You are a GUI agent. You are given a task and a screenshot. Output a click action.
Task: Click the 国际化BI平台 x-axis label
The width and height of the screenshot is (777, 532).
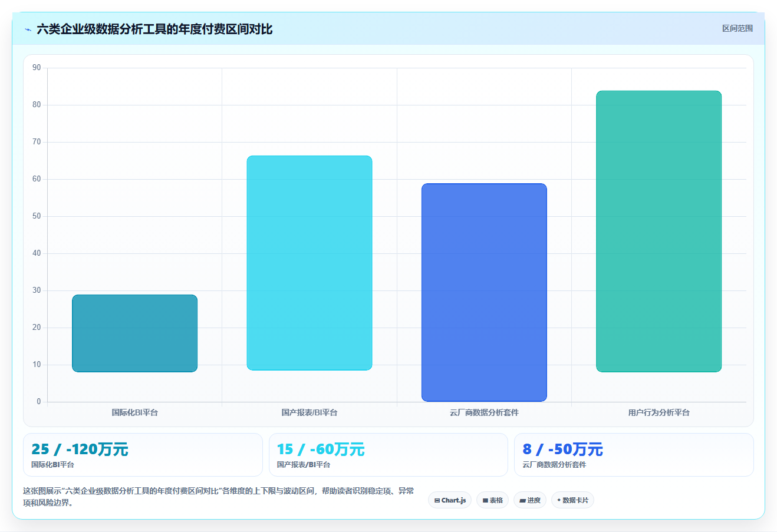[x=135, y=412]
